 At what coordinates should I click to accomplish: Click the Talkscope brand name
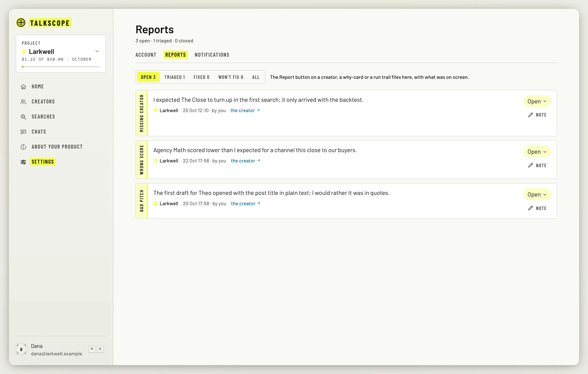click(50, 23)
